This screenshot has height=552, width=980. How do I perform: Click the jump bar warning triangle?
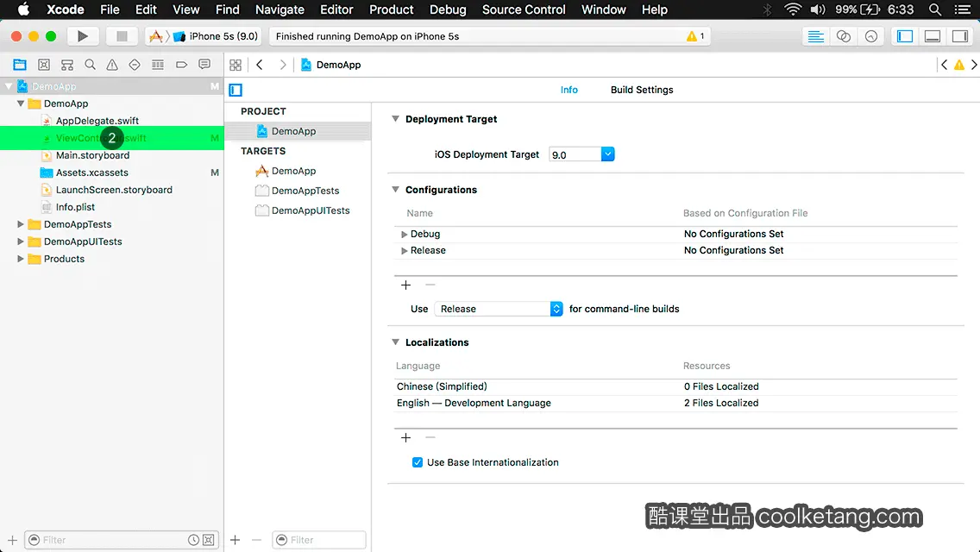(x=958, y=65)
